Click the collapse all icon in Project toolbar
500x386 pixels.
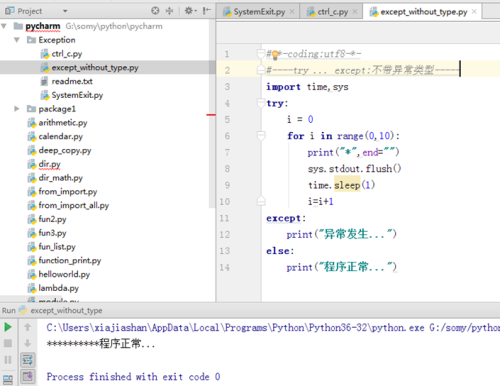click(170, 11)
